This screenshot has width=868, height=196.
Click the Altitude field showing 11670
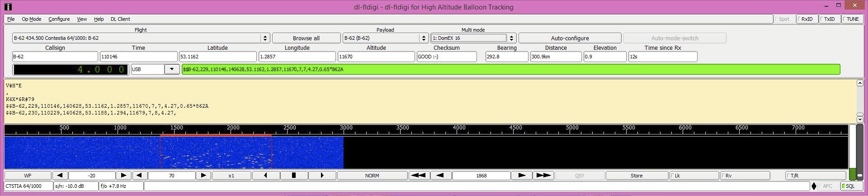click(376, 57)
